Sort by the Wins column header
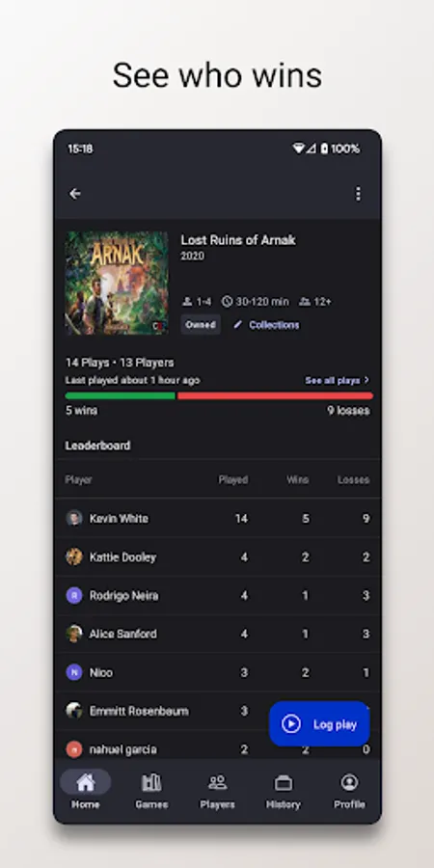This screenshot has height=868, width=434. (x=297, y=479)
